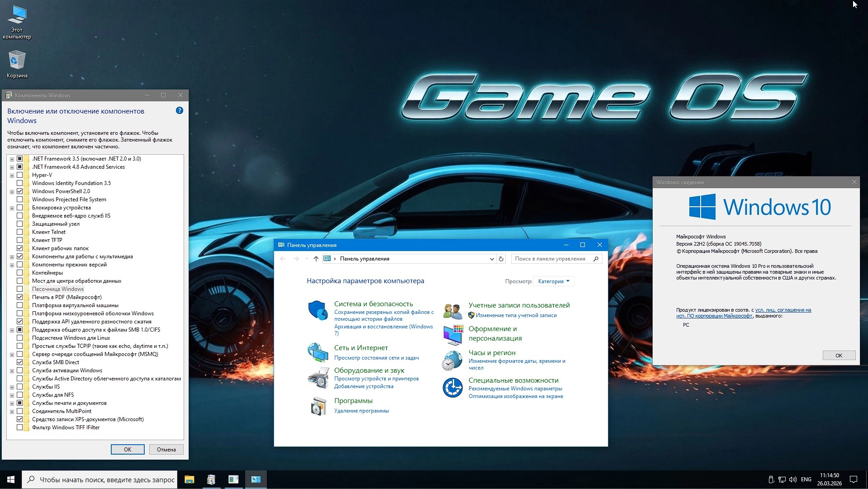Open the Удаление программы link
The image size is (868, 489).
[x=361, y=411]
